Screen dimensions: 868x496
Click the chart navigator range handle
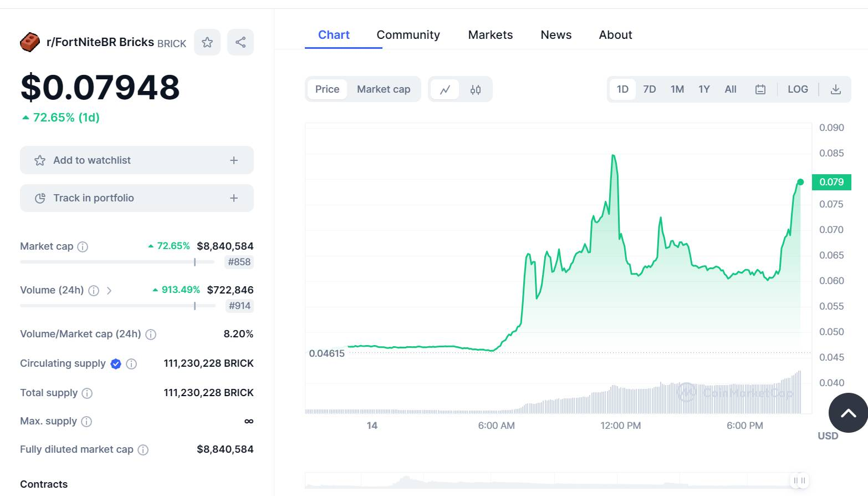tap(799, 480)
